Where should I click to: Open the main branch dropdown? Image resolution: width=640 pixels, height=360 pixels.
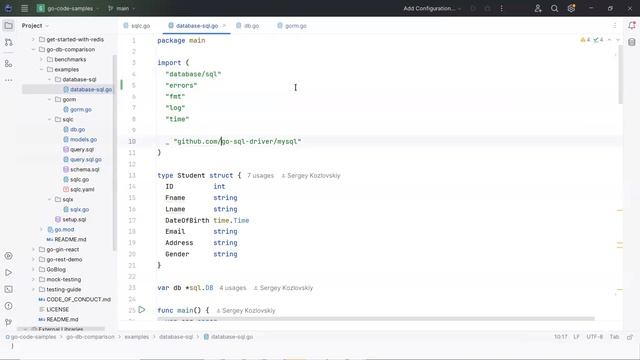[122, 8]
